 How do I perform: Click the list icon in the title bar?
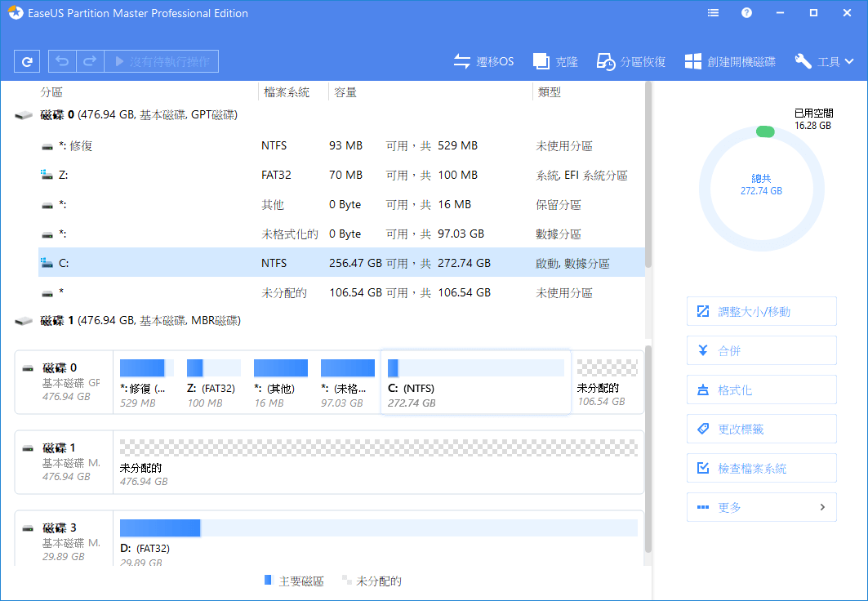click(x=712, y=12)
